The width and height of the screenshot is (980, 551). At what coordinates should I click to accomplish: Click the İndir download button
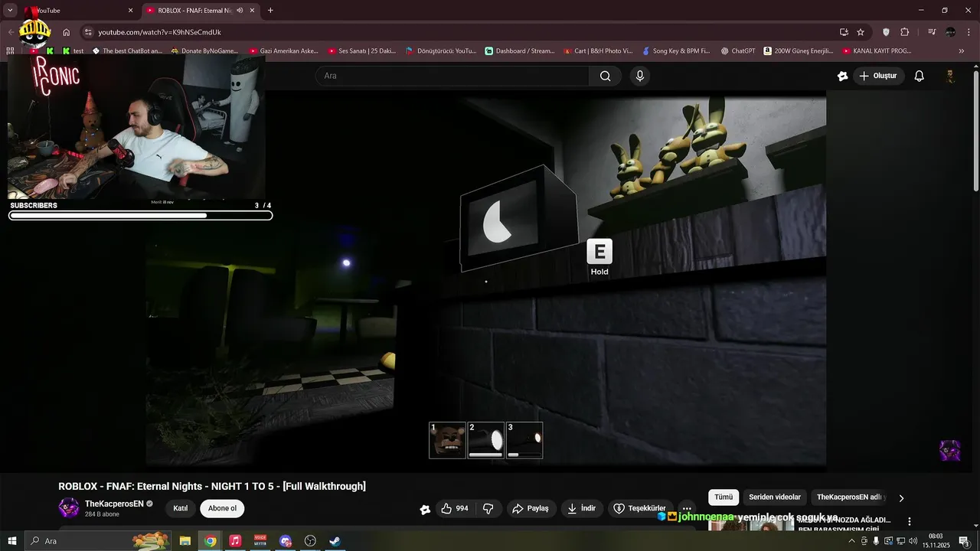click(x=580, y=508)
